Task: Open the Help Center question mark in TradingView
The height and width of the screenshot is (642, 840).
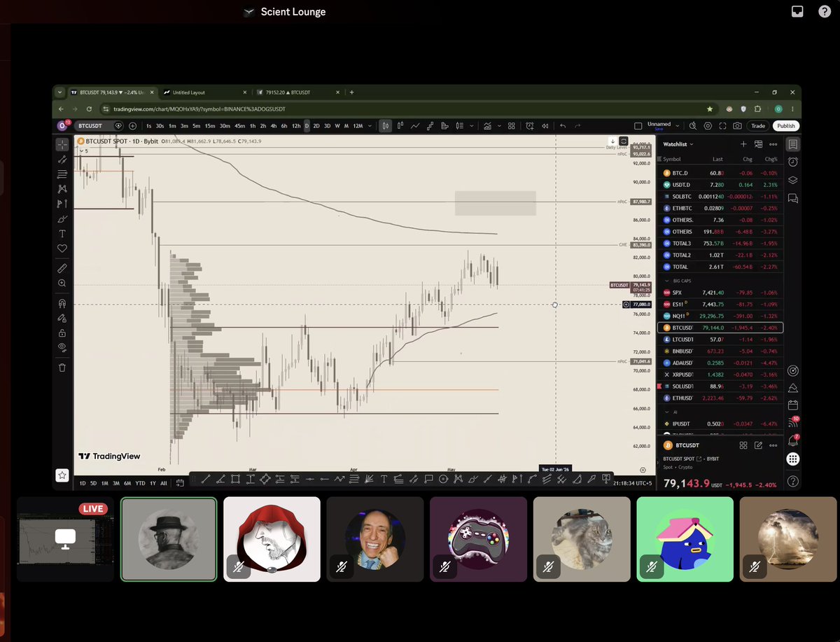Action: point(792,481)
